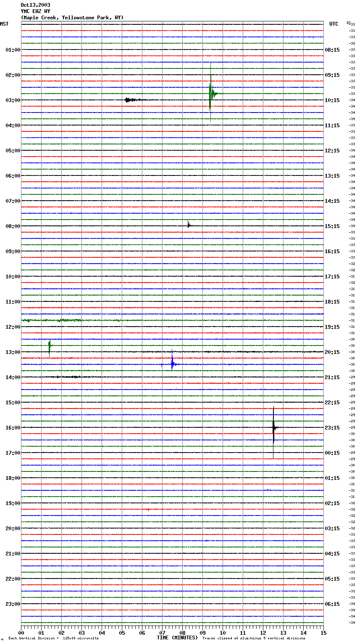Image resolution: width=357 pixels, height=644 pixels.
Task: Click the 02:15 UTC time label
Action: (x=332, y=503)
